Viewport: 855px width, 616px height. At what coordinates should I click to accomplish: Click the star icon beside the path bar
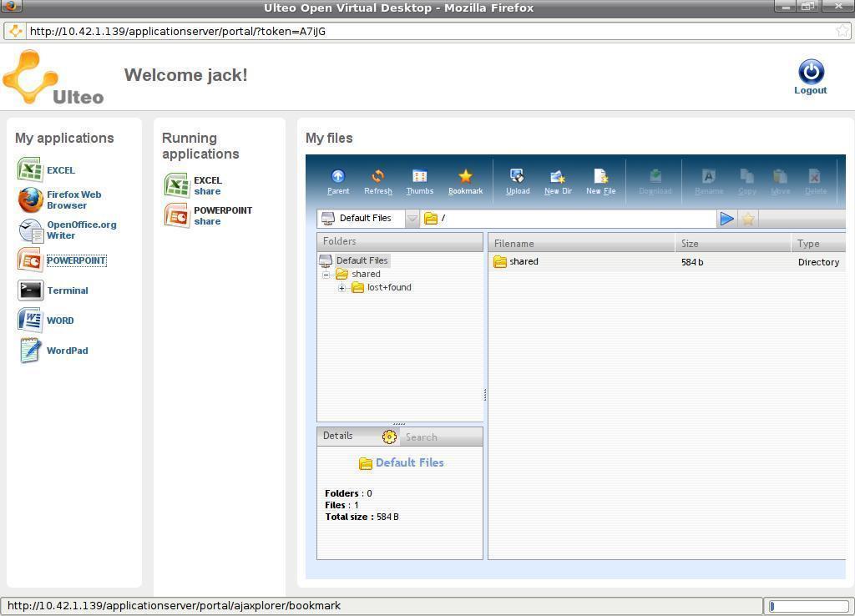click(x=747, y=219)
